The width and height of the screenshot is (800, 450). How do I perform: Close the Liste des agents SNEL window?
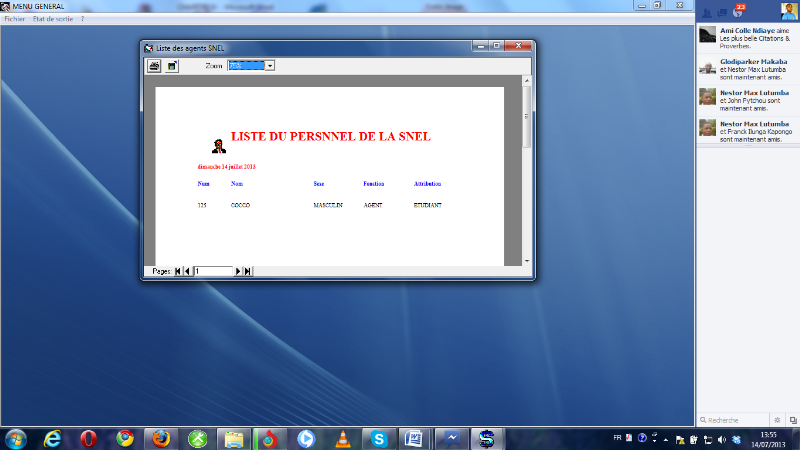[x=518, y=46]
